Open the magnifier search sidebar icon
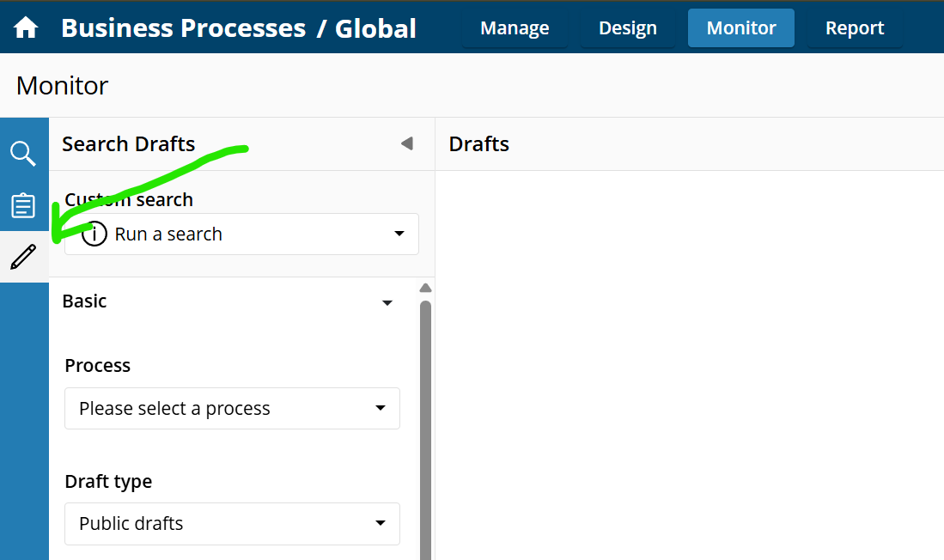This screenshot has height=560, width=944. 23,154
